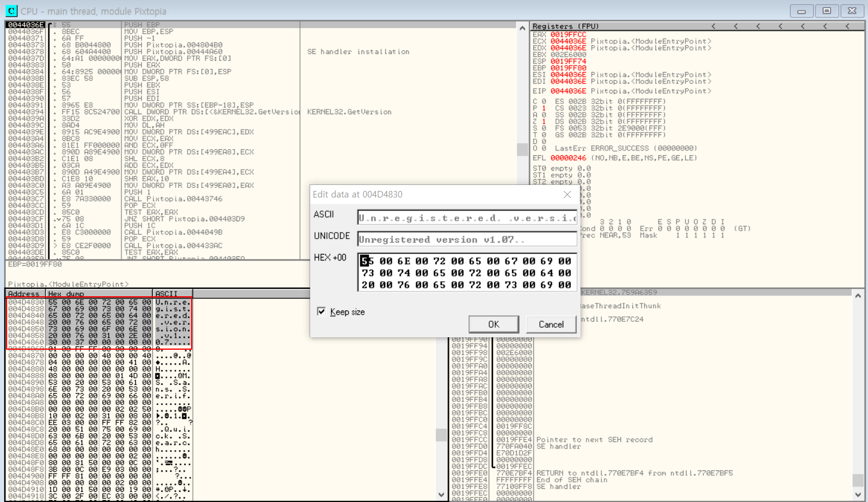Click the stack pane scroll up arrow
Image resolution: width=868 pixels, height=502 pixels.
coord(858,296)
